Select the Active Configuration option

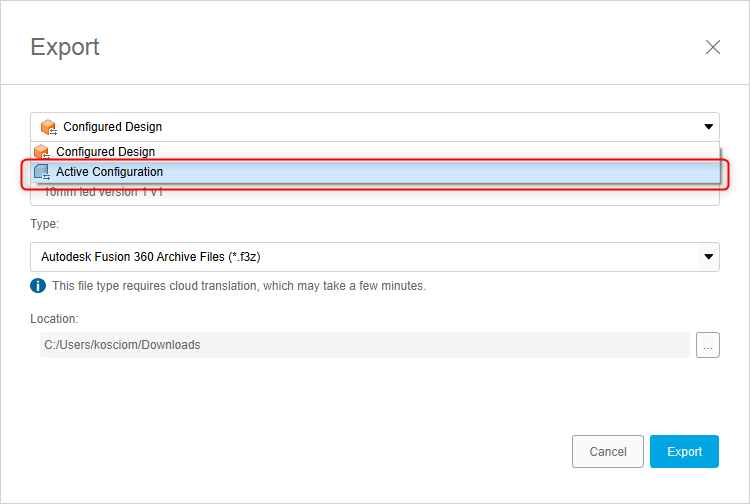110,172
